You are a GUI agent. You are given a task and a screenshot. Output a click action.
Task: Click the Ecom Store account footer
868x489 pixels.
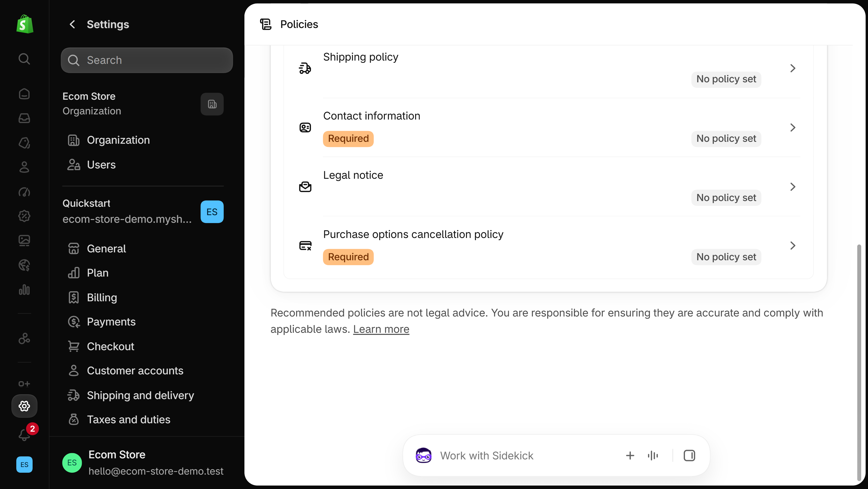tap(147, 463)
